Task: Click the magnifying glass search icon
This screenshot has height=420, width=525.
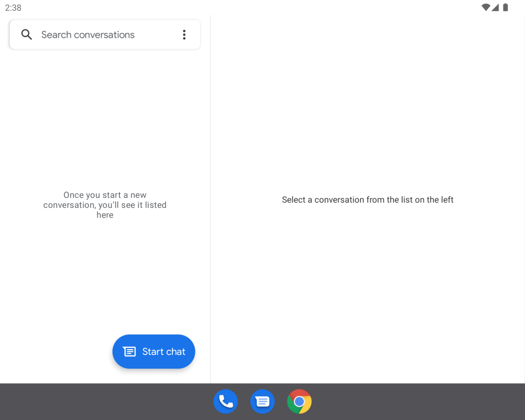Action: pyautogui.click(x=27, y=35)
